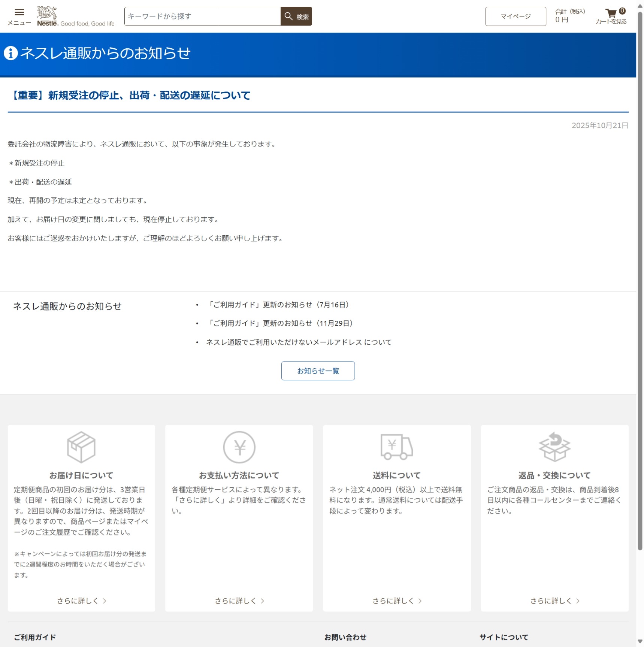
Task: Click the info icon beside ネスレ通販からのお知らせ
Action: pos(11,53)
